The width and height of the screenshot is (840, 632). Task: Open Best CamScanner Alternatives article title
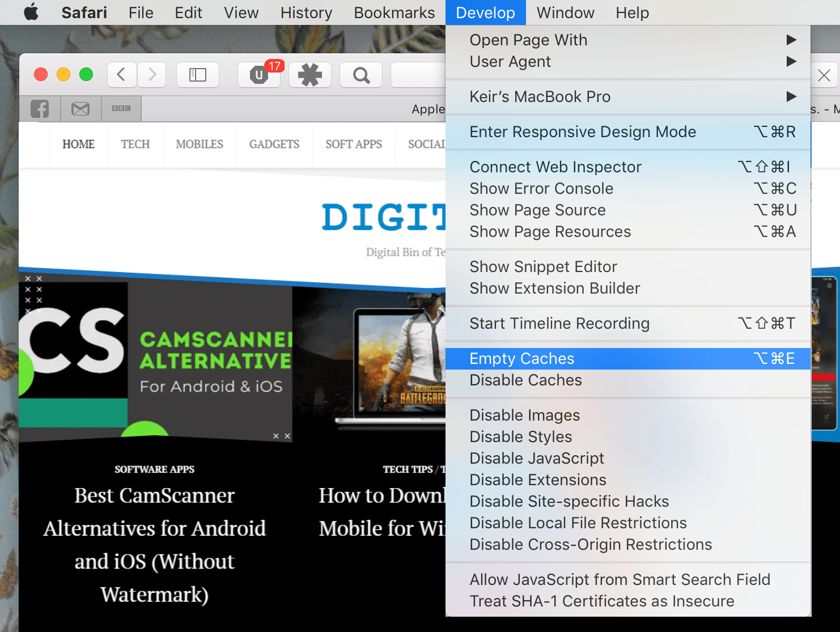[x=155, y=545]
